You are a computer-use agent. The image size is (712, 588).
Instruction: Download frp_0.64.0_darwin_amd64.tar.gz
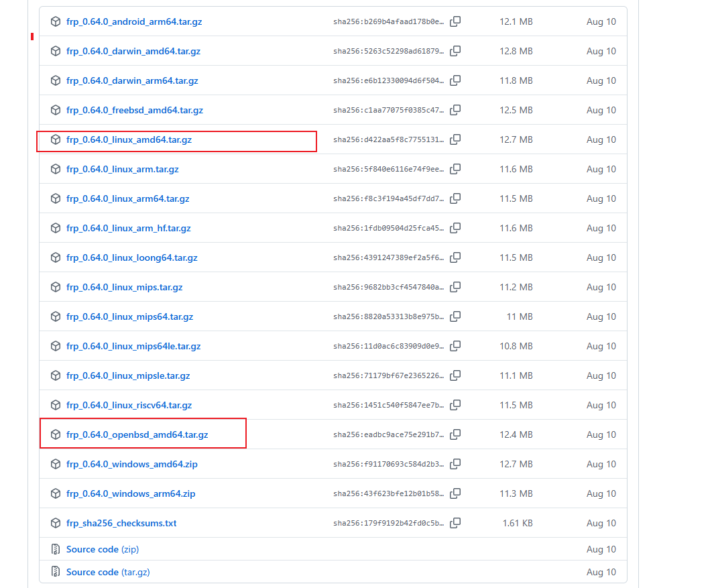(x=133, y=51)
